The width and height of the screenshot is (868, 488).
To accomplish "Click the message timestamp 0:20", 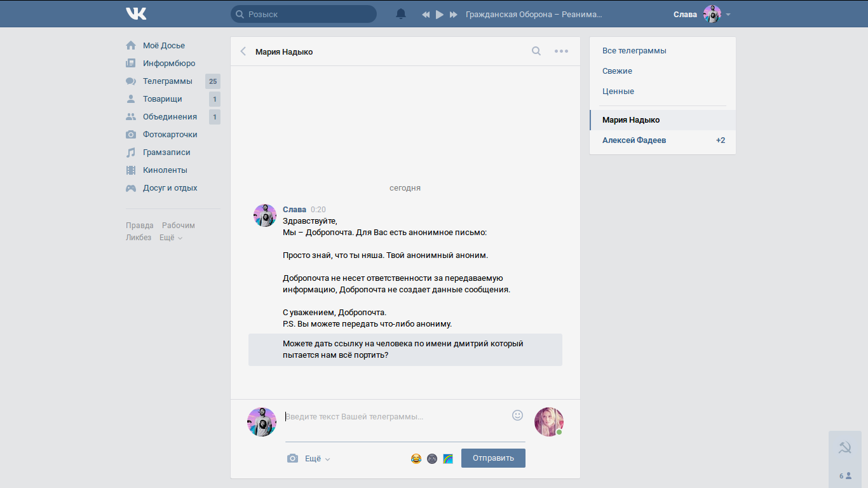I will [318, 210].
